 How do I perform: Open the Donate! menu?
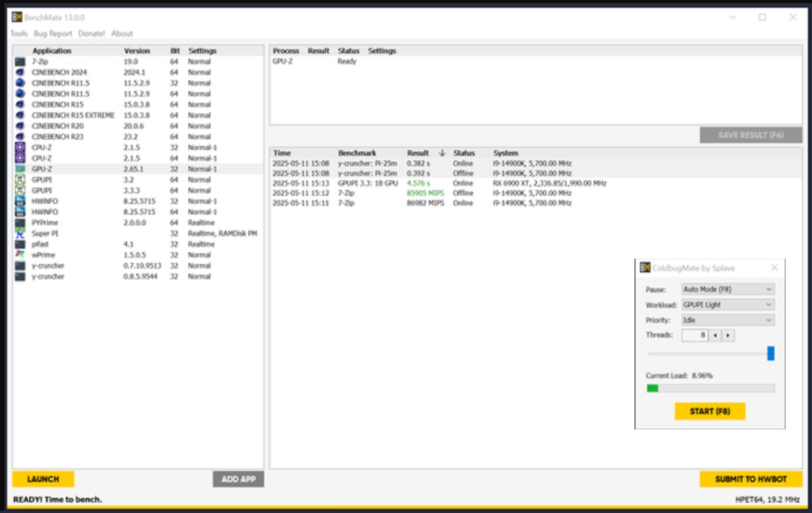click(x=91, y=33)
